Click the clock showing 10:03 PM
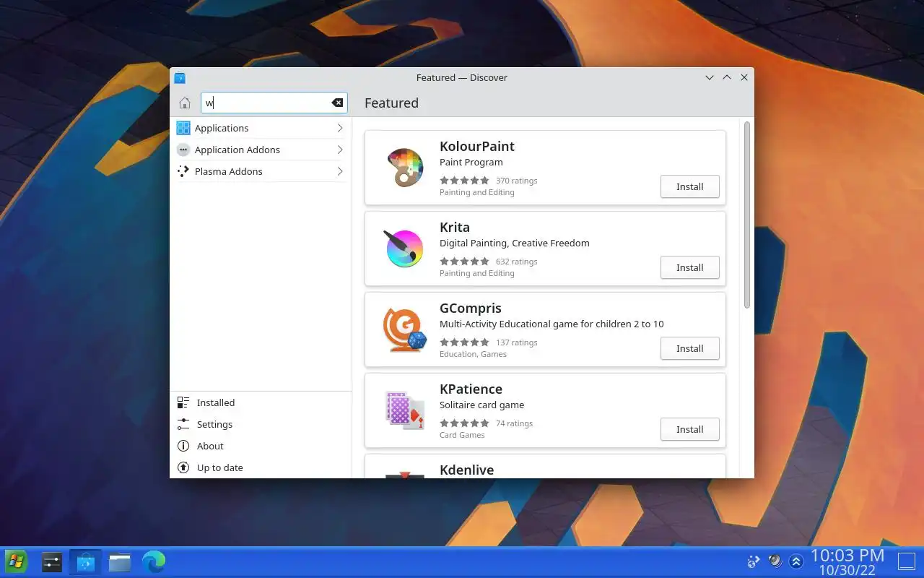Screen dimensions: 924x578 pos(847,555)
